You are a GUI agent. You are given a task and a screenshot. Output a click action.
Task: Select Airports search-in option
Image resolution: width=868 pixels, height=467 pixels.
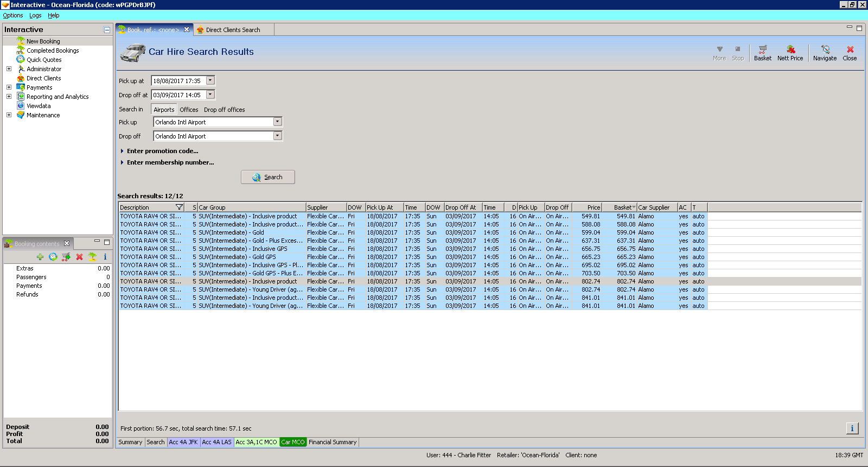(x=164, y=110)
